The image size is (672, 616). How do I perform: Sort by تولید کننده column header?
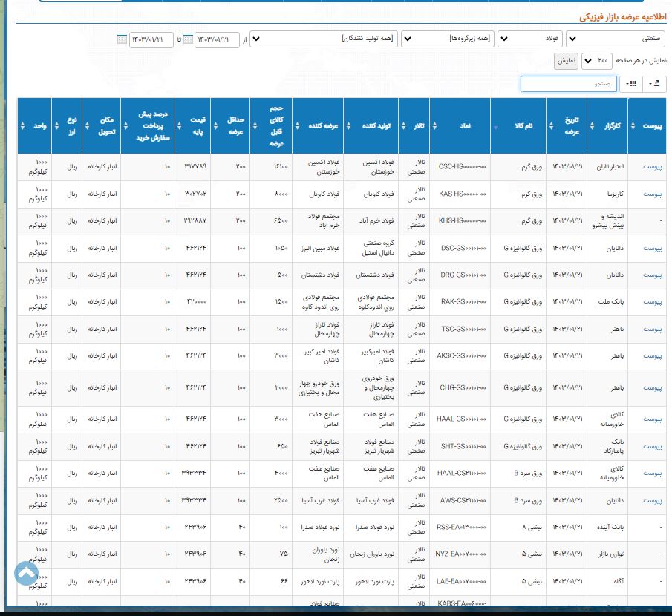(x=371, y=126)
